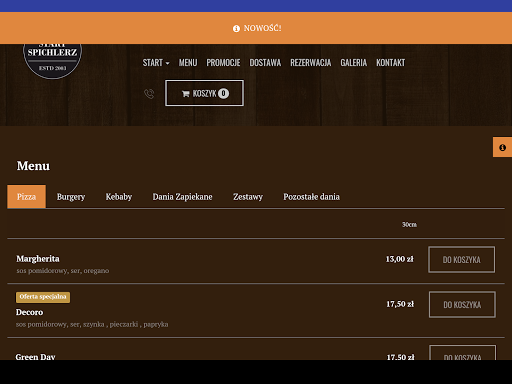Click the Decoro pizza name

coord(29,312)
